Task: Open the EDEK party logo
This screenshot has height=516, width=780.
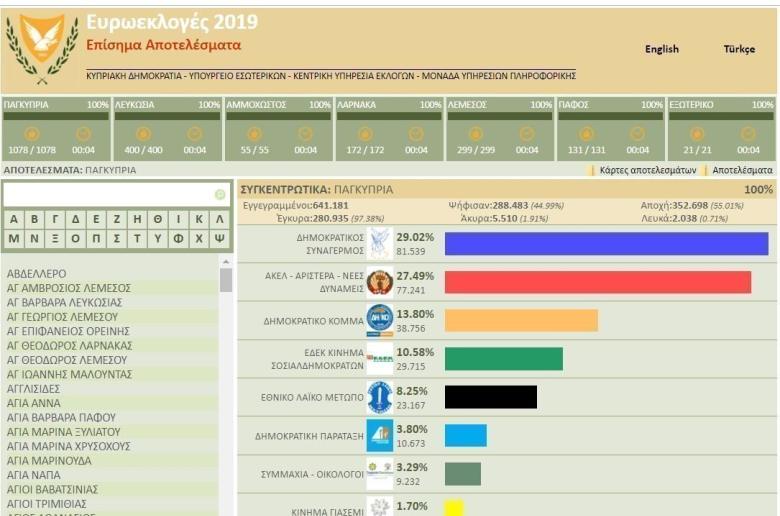Action: (x=380, y=359)
